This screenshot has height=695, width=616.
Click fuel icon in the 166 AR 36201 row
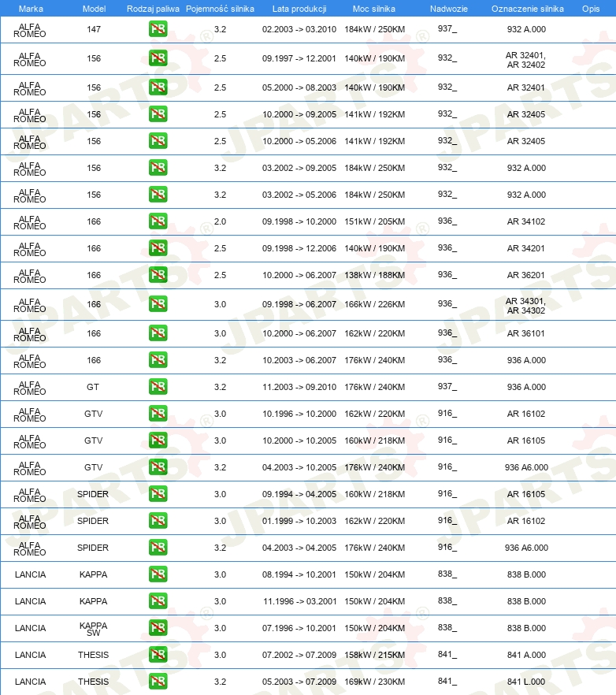(158, 275)
